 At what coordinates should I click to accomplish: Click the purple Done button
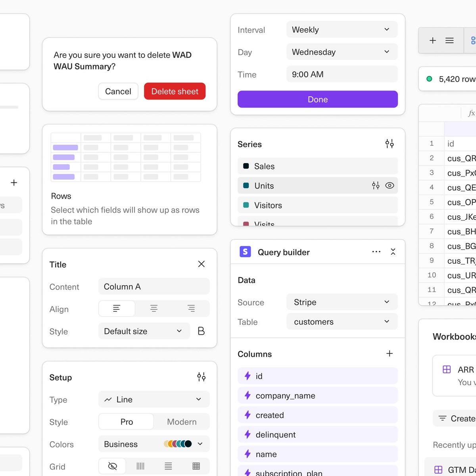318,99
